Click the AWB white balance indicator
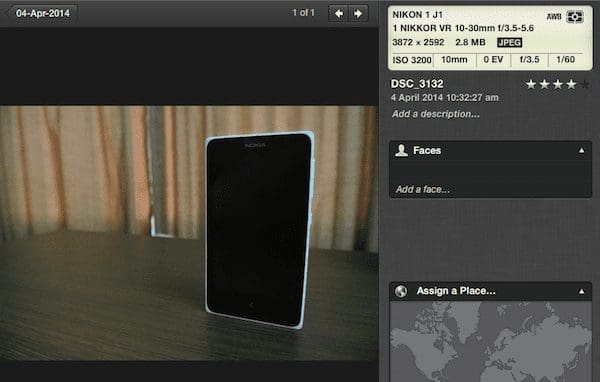The image size is (600, 382). point(554,17)
